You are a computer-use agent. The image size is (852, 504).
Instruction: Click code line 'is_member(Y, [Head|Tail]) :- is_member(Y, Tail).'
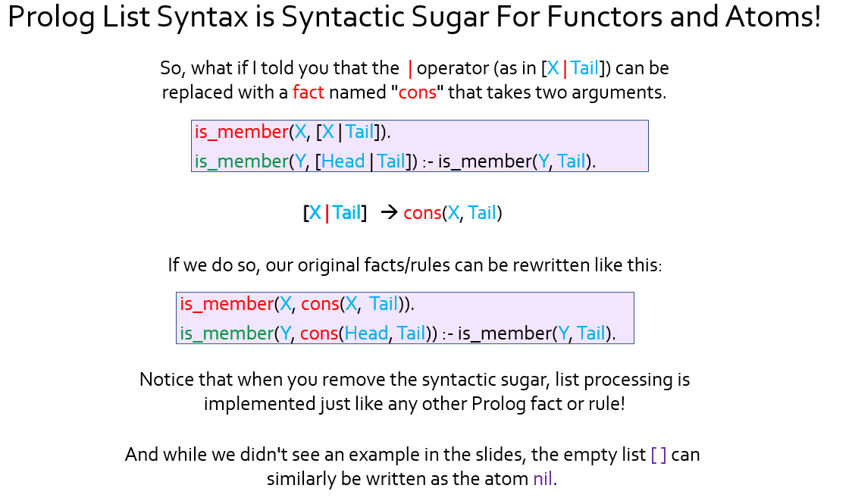tap(395, 161)
